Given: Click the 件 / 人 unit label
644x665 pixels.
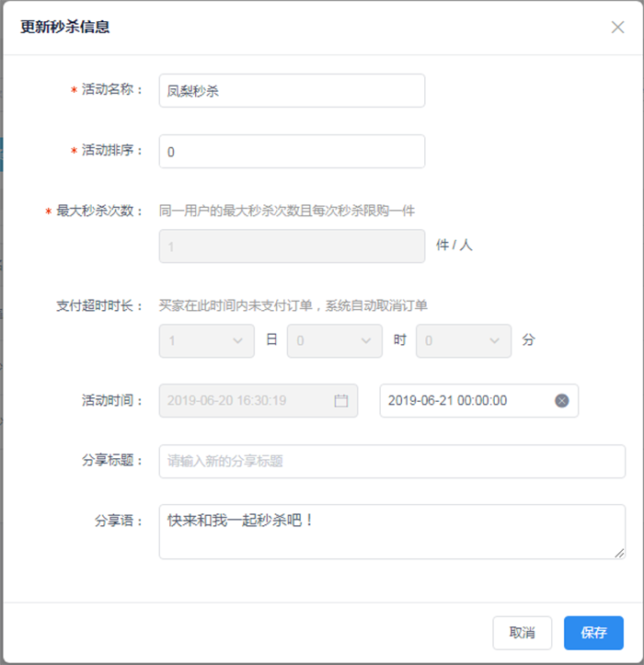Looking at the screenshot, I should [x=454, y=246].
